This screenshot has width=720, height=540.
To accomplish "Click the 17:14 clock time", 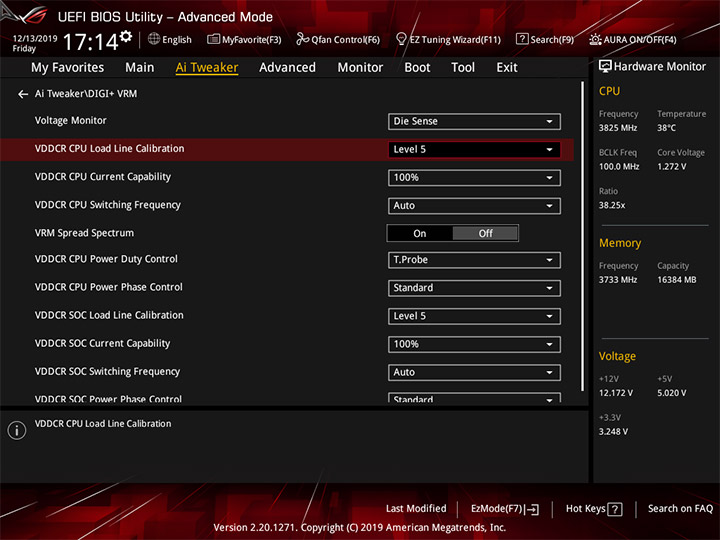I will (90, 42).
